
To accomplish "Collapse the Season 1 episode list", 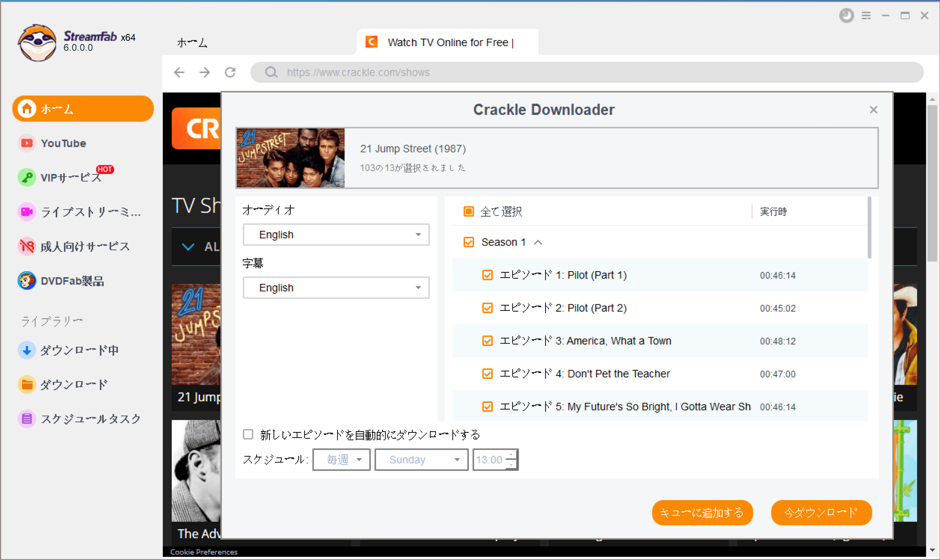I will (538, 242).
